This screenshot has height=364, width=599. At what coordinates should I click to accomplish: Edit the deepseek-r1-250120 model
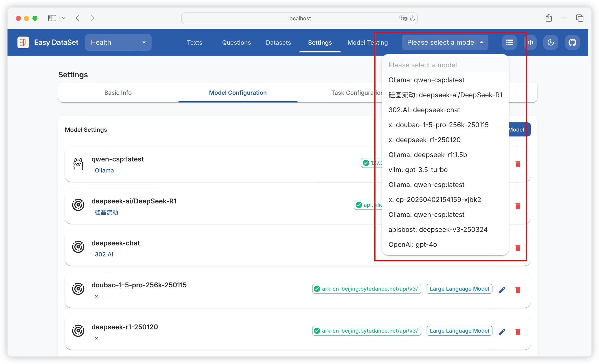(x=502, y=332)
